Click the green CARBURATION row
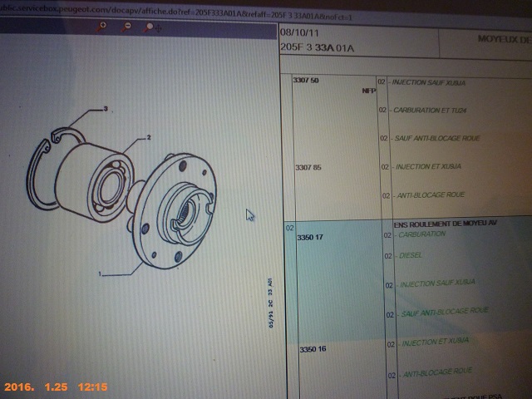The height and width of the screenshot is (399, 532). [421, 234]
